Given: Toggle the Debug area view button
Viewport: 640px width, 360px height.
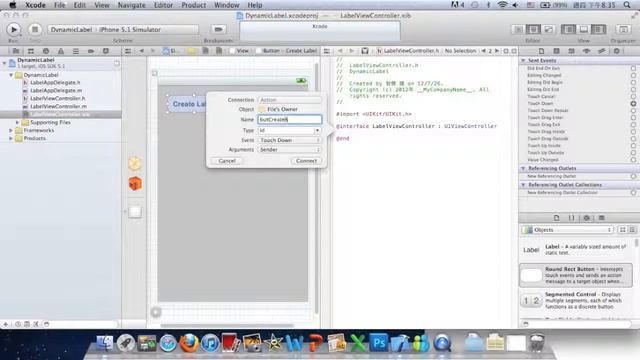Looking at the screenshot, I should (x=584, y=29).
